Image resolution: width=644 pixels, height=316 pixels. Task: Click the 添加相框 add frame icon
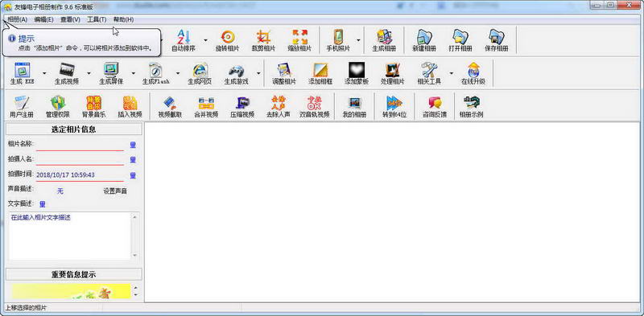pyautogui.click(x=320, y=74)
